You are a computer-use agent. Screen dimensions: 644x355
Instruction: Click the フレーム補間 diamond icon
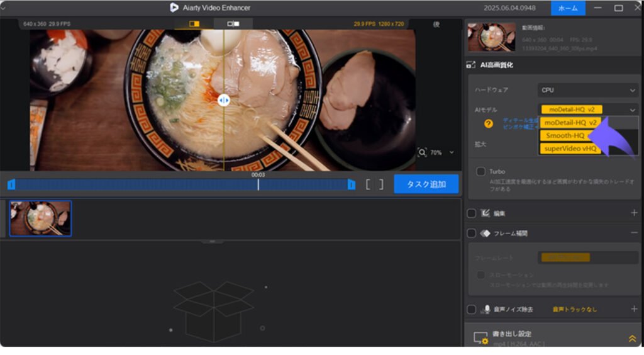486,234
